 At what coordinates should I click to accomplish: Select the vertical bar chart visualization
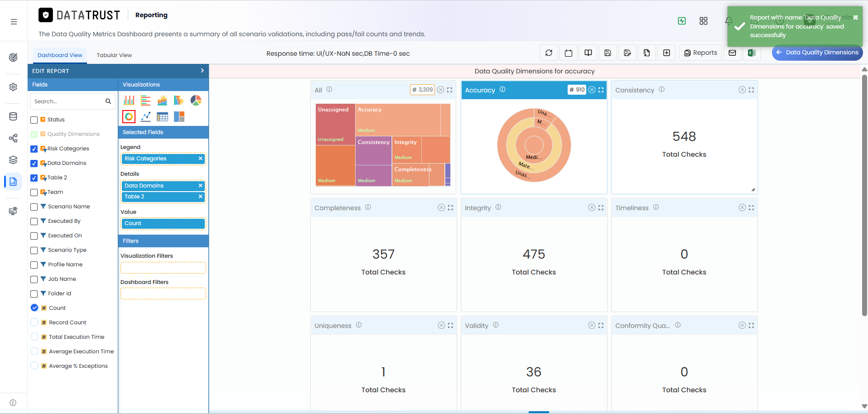(x=129, y=101)
